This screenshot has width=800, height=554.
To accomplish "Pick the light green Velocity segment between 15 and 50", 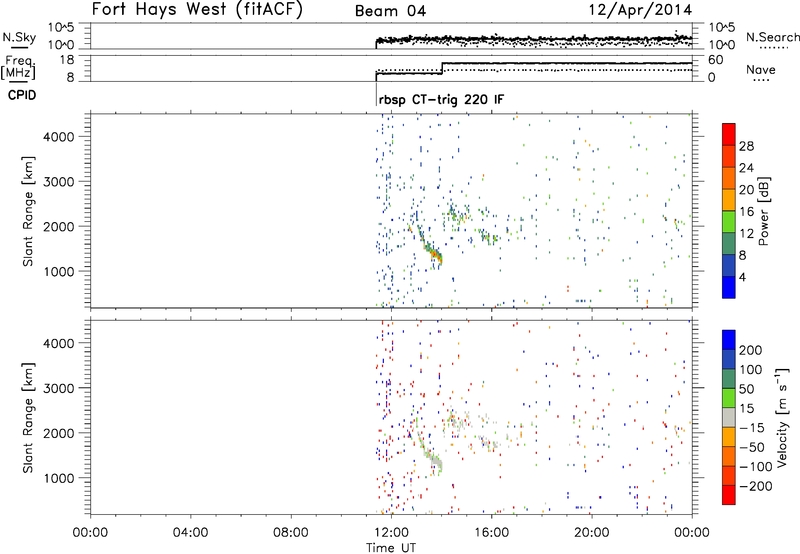I will pyautogui.click(x=729, y=398).
